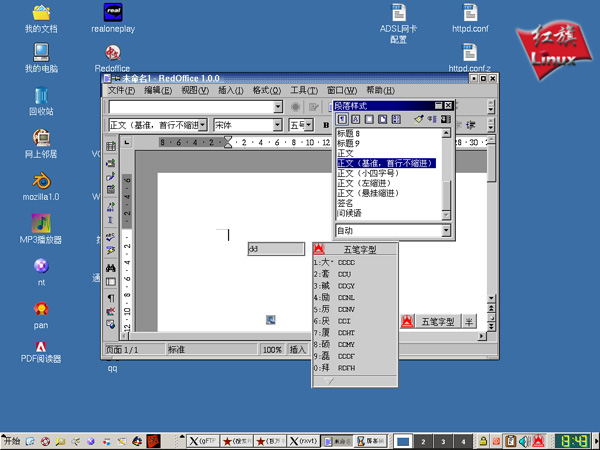Click Online Layout icon in left toolbar
The width and height of the screenshot is (600, 450).
point(111,324)
